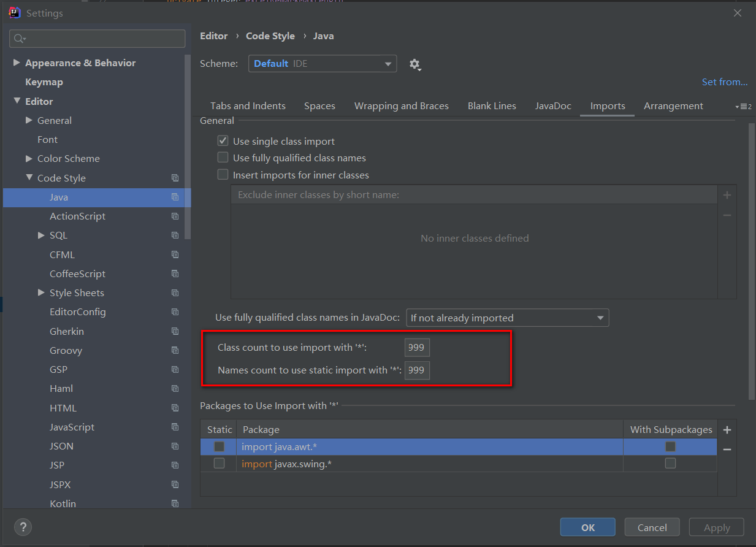Click the copy icon beside Style Sheets
The width and height of the screenshot is (756, 547).
pyautogui.click(x=175, y=293)
